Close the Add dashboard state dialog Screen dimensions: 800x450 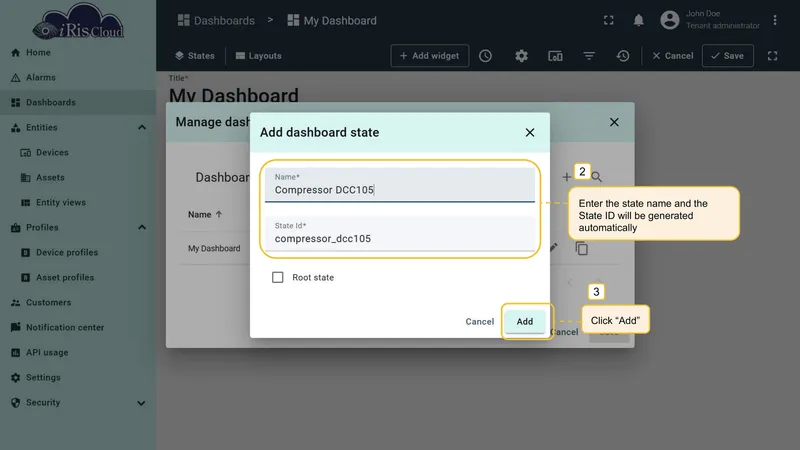click(x=530, y=133)
